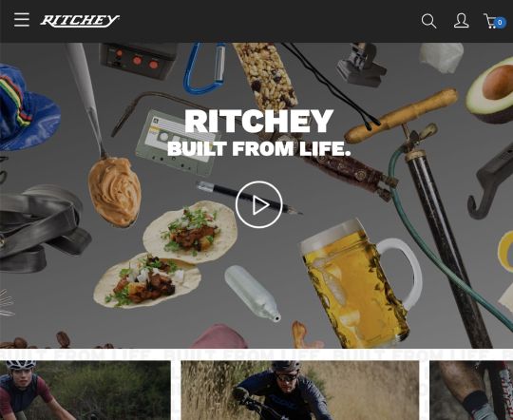The image size is (513, 420).
Task: Play the Built From Life video
Action: click(x=258, y=204)
